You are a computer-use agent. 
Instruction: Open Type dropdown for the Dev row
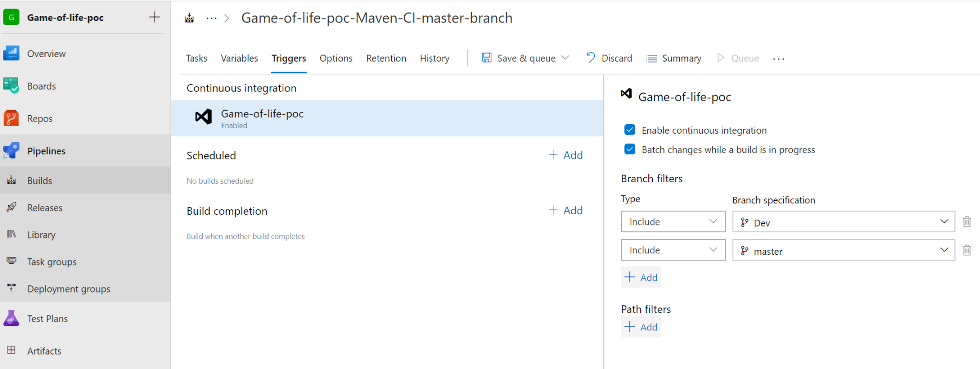tap(673, 221)
